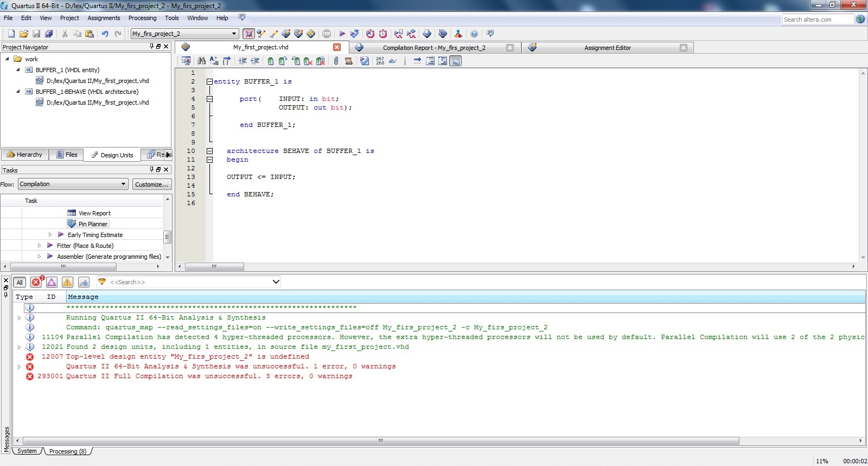Show All messages filter
Screen dimensions: 868x466
point(20,282)
